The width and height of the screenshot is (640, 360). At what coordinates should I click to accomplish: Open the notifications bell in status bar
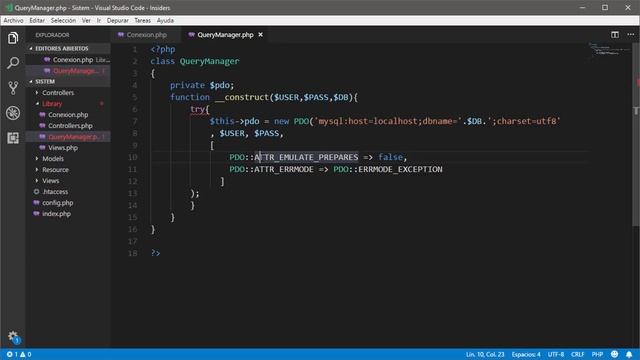(x=629, y=354)
